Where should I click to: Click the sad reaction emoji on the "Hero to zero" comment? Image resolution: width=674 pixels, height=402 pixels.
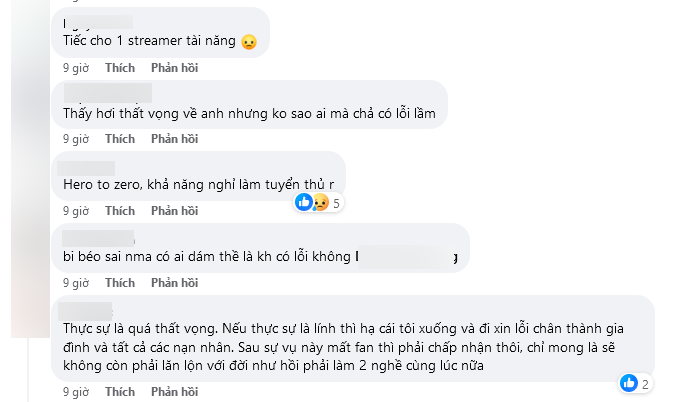coord(320,202)
